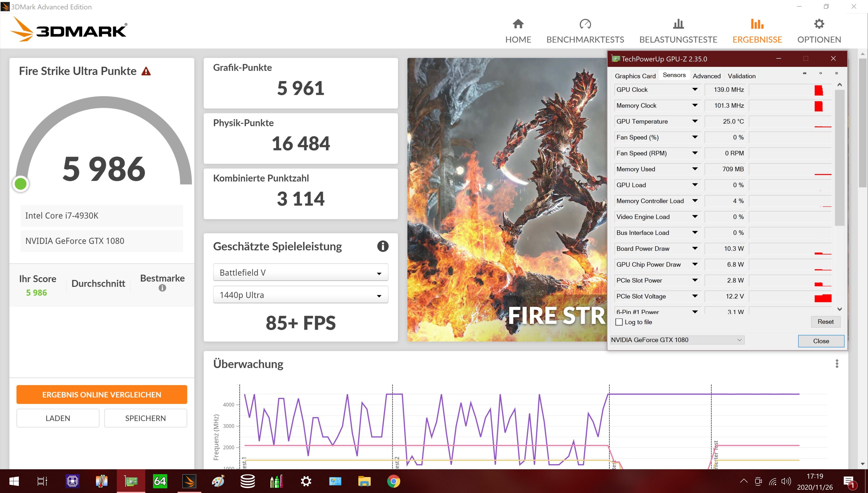
Task: Enable the Log to file checkbox
Action: (619, 322)
